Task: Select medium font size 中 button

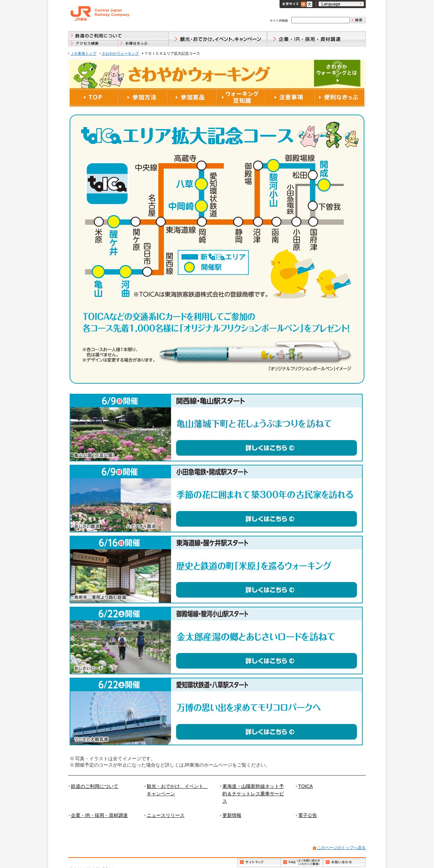Action: [303, 4]
